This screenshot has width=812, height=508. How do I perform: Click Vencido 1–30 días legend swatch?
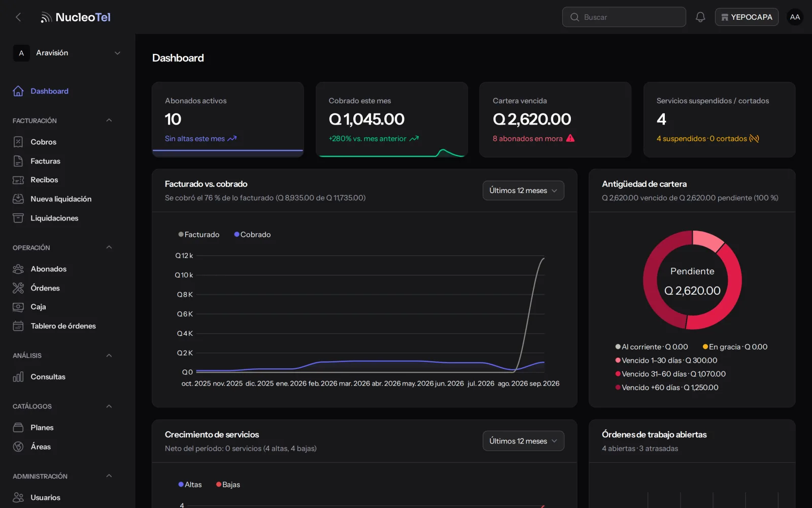pyautogui.click(x=618, y=360)
